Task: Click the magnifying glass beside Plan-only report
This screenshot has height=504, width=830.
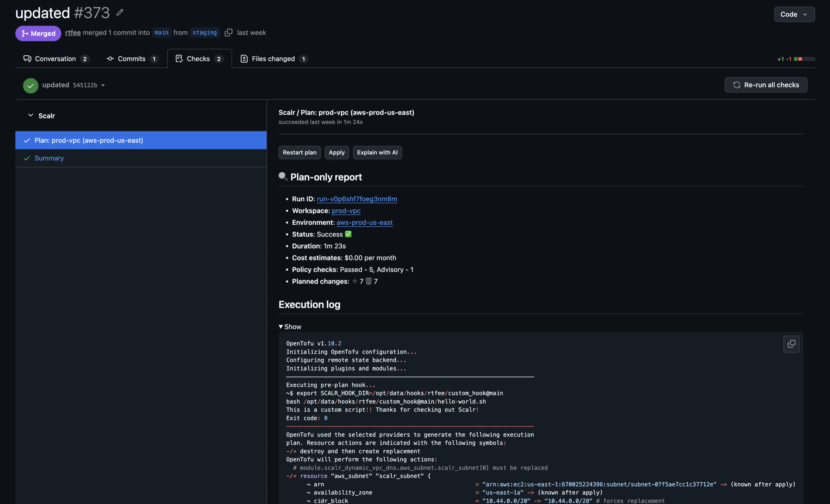Action: coord(283,176)
